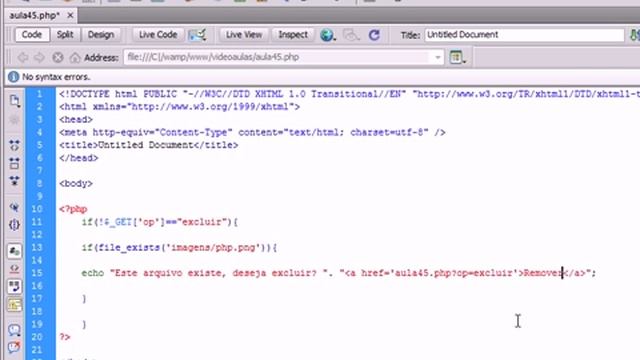Click the grayed Visual Aids icon
Screen dimensions: 640x360
click(x=351, y=35)
